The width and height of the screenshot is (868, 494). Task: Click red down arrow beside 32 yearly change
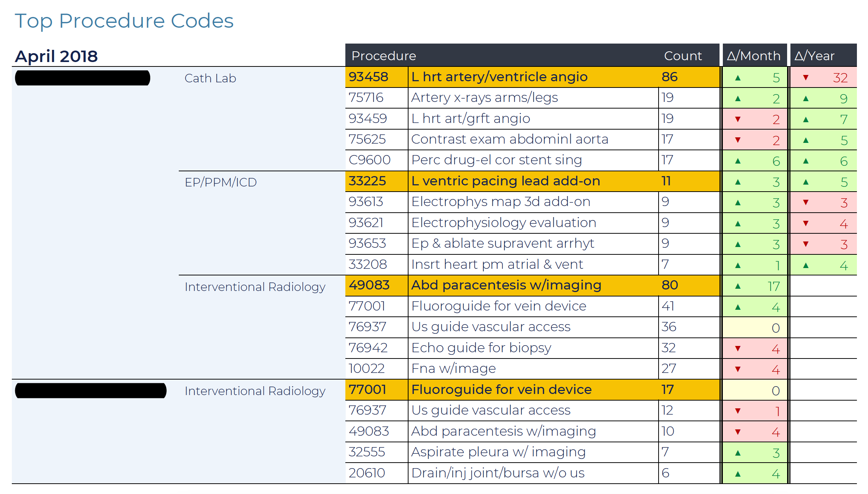tap(806, 78)
